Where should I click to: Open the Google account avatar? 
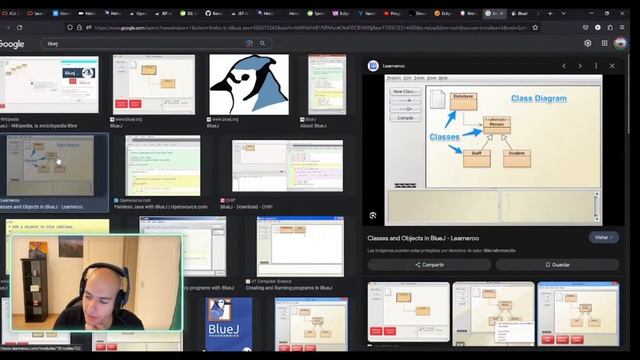point(620,43)
